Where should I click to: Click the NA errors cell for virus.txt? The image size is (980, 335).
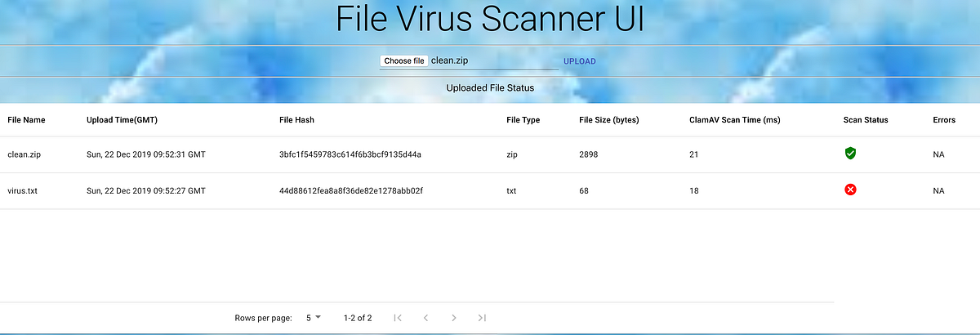[x=938, y=190]
